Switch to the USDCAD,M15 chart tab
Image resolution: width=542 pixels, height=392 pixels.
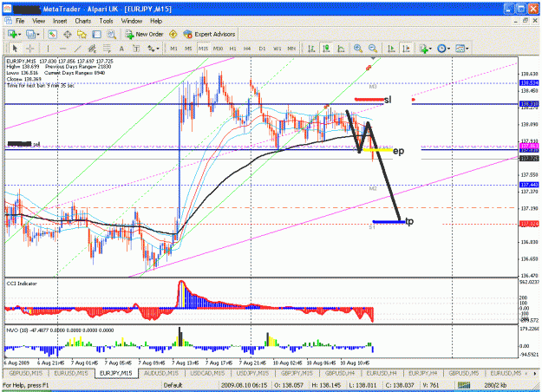207,373
